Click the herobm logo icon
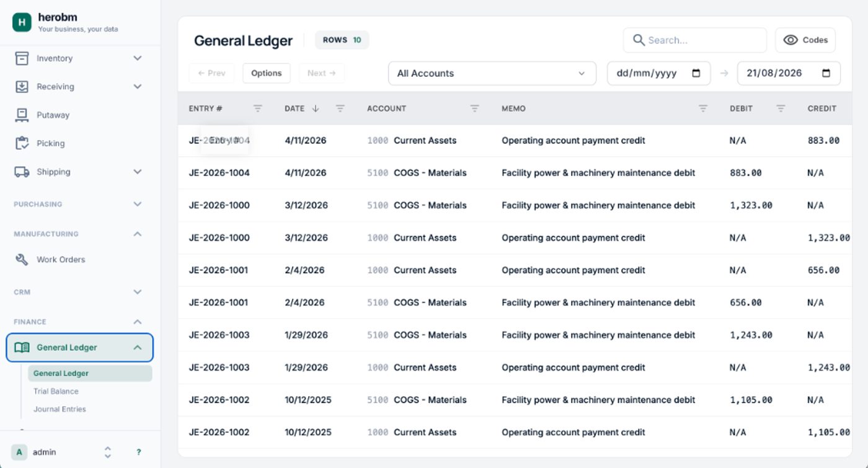This screenshot has height=468, width=868. [x=22, y=22]
